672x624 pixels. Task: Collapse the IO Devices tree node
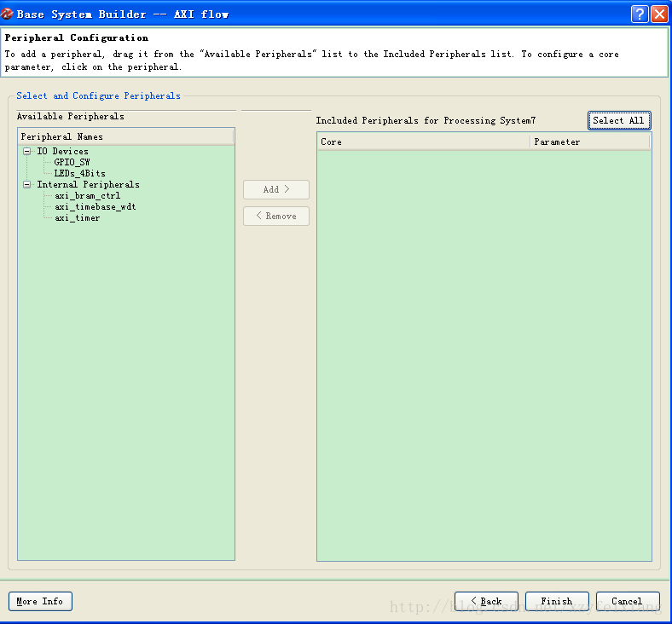click(27, 151)
